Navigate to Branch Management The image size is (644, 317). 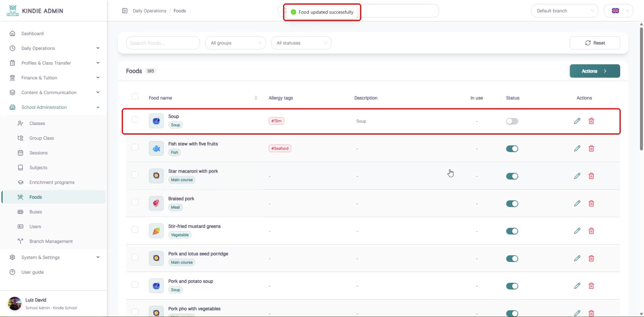(54, 241)
